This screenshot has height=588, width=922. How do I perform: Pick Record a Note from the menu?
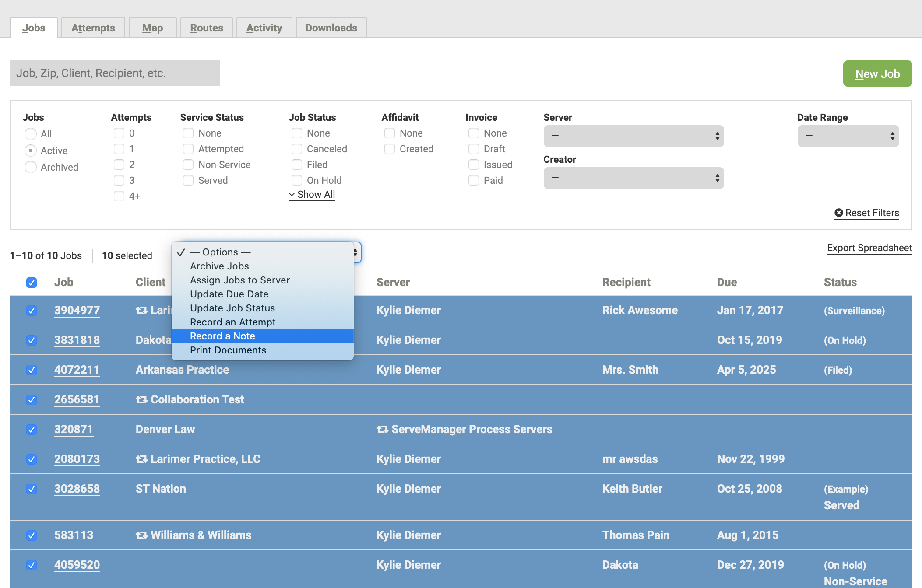click(263, 336)
